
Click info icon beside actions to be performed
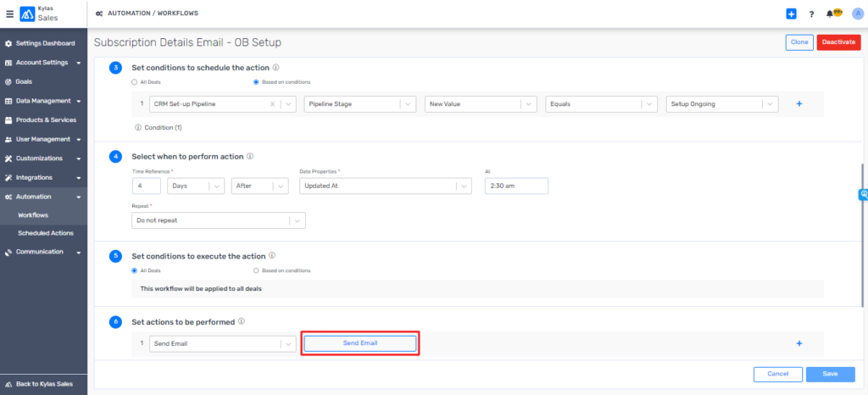coord(242,321)
